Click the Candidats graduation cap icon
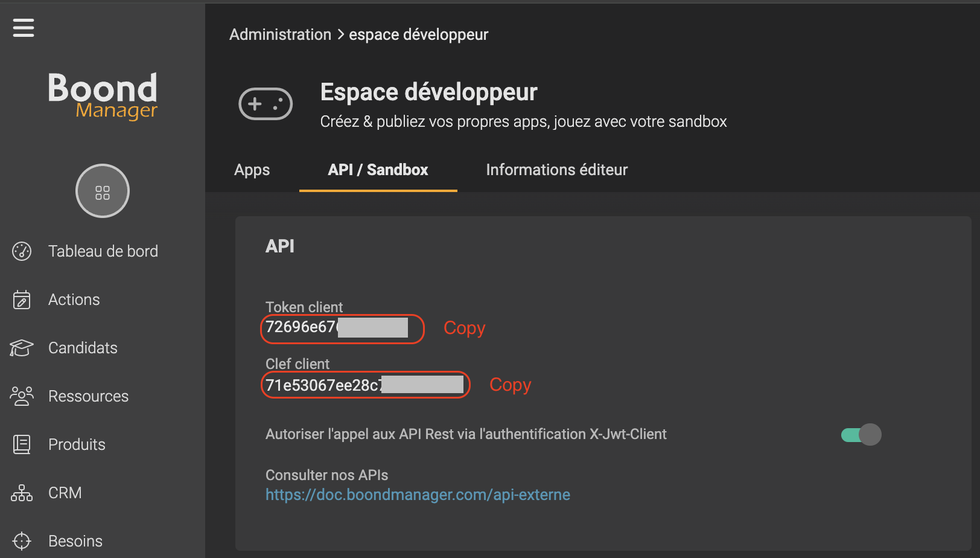 click(22, 348)
